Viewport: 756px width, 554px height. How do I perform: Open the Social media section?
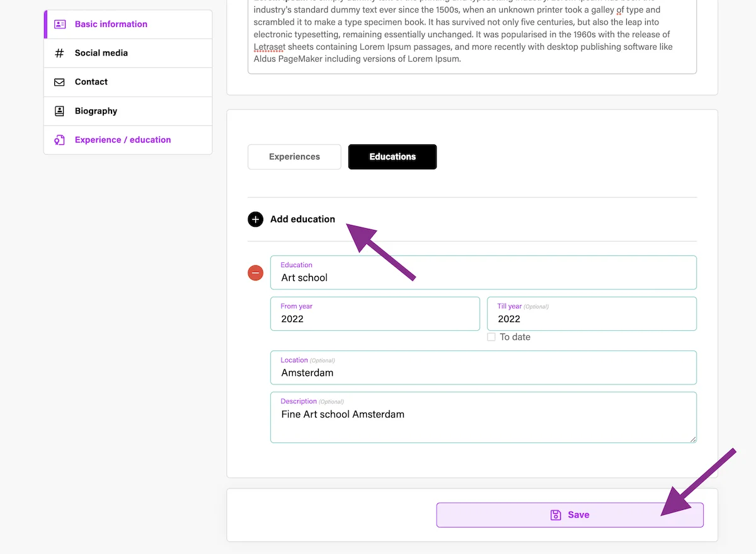(128, 53)
